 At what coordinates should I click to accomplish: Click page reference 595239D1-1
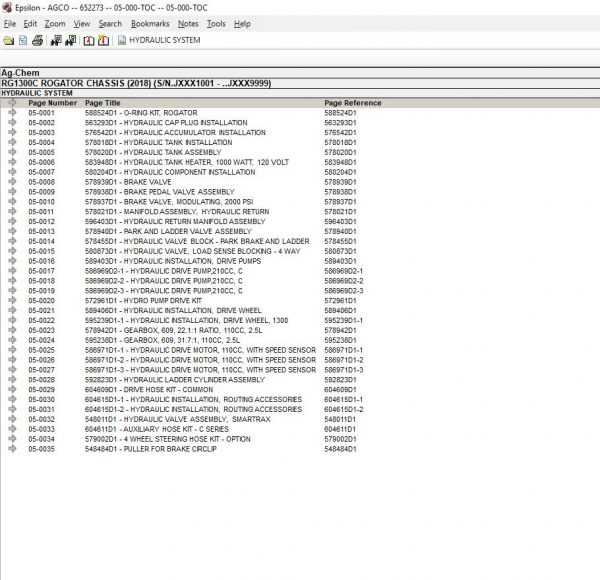coord(344,320)
